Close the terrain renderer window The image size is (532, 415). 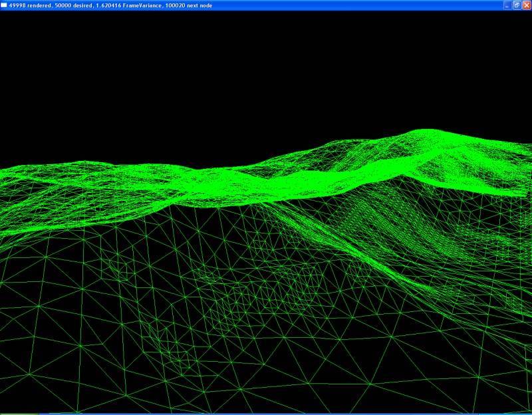click(526, 5)
